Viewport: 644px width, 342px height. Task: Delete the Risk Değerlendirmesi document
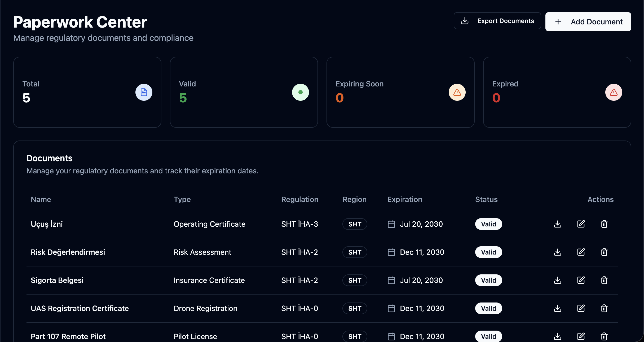[604, 252]
